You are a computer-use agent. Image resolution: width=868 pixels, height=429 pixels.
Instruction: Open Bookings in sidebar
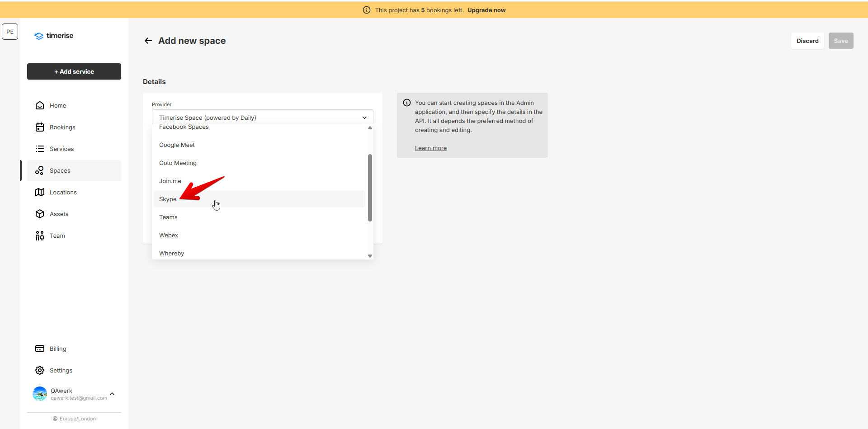74,127
